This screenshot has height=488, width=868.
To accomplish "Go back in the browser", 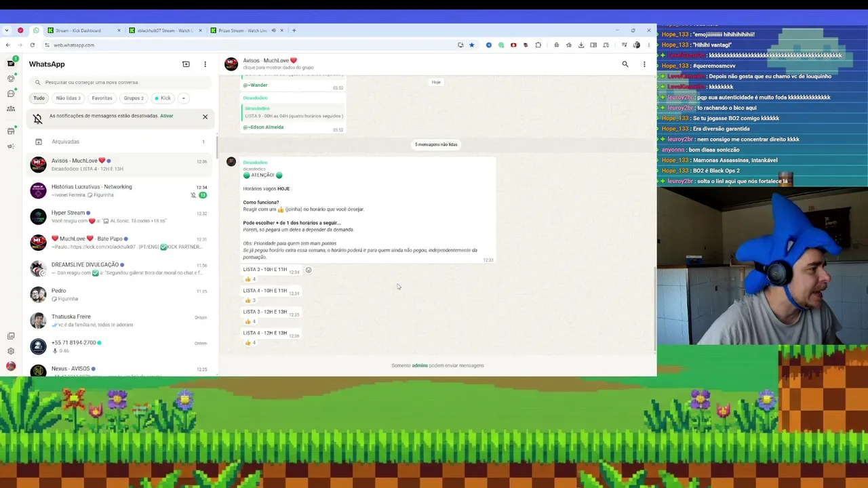I will point(7,45).
